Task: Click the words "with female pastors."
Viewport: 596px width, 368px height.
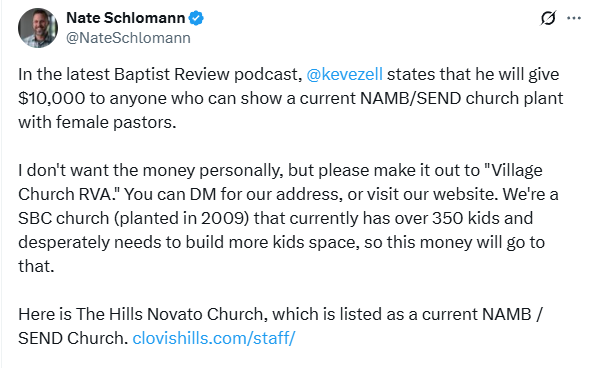Action: (97, 122)
